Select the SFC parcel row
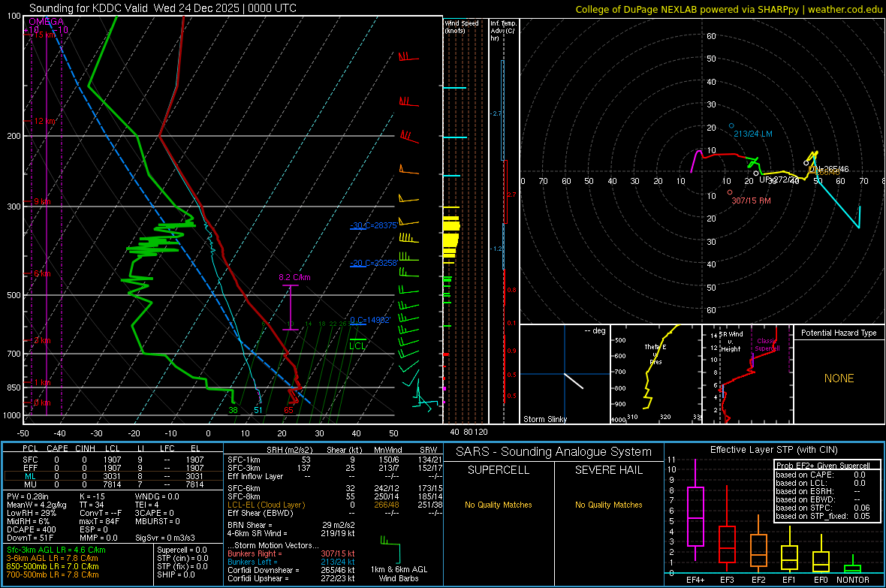This screenshot has width=886, height=588. pyautogui.click(x=113, y=460)
